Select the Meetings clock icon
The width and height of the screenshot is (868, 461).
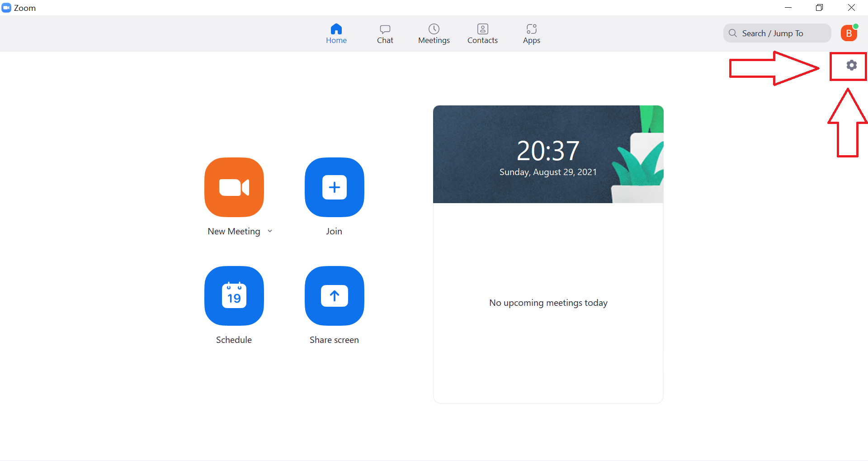coord(434,28)
